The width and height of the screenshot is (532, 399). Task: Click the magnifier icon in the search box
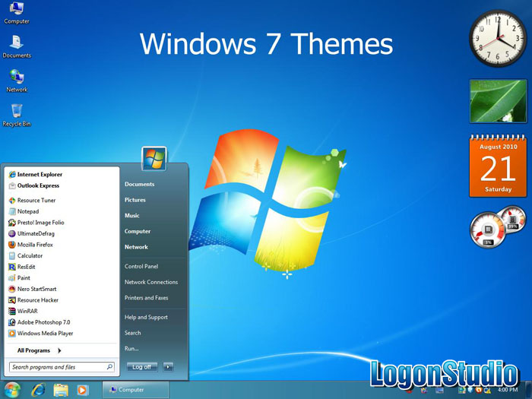pos(109,367)
